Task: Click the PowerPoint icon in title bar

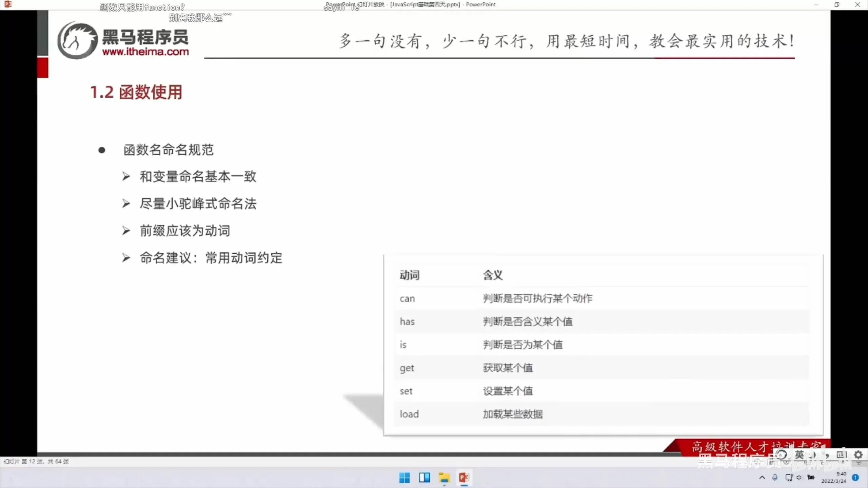Action: tap(8, 4)
